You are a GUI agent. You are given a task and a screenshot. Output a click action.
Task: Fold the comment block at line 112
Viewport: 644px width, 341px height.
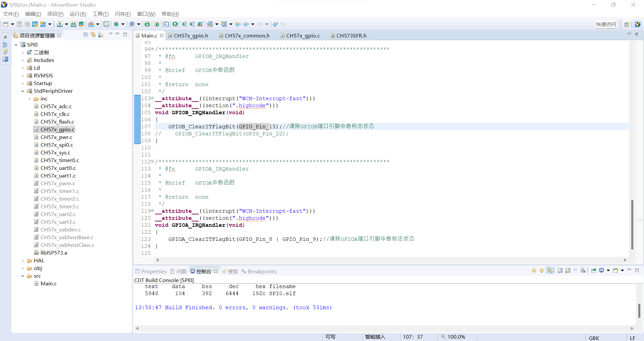tap(153, 161)
